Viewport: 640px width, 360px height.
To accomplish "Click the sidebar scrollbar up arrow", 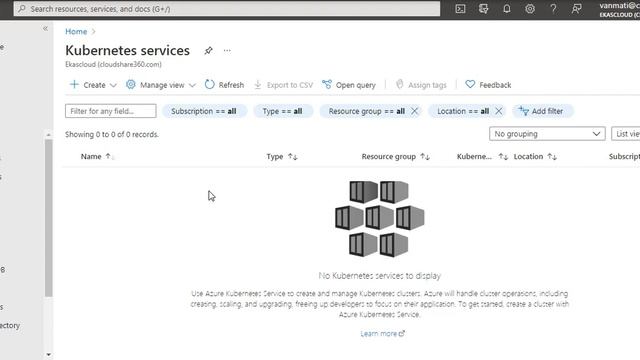I will [49, 135].
